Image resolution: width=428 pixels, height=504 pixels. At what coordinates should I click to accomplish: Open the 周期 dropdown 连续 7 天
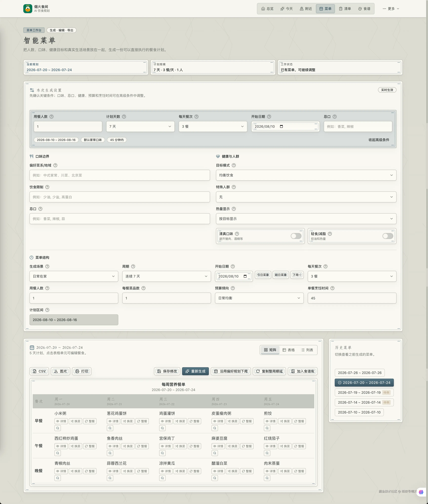coord(166,276)
